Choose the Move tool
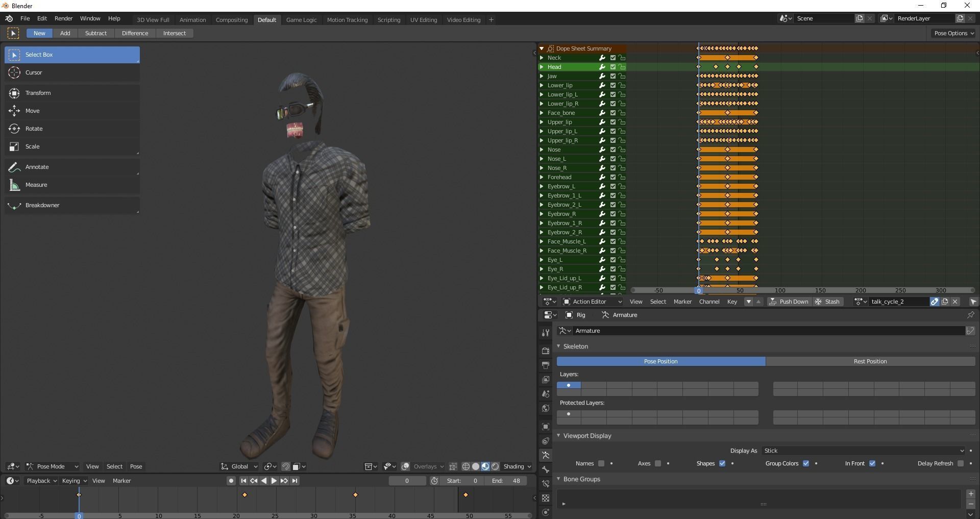Screen dimensions: 980x519 click(x=72, y=111)
